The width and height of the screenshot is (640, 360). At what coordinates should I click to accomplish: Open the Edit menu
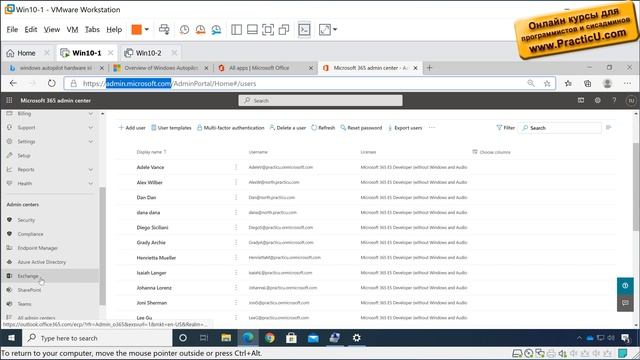(x=31, y=29)
